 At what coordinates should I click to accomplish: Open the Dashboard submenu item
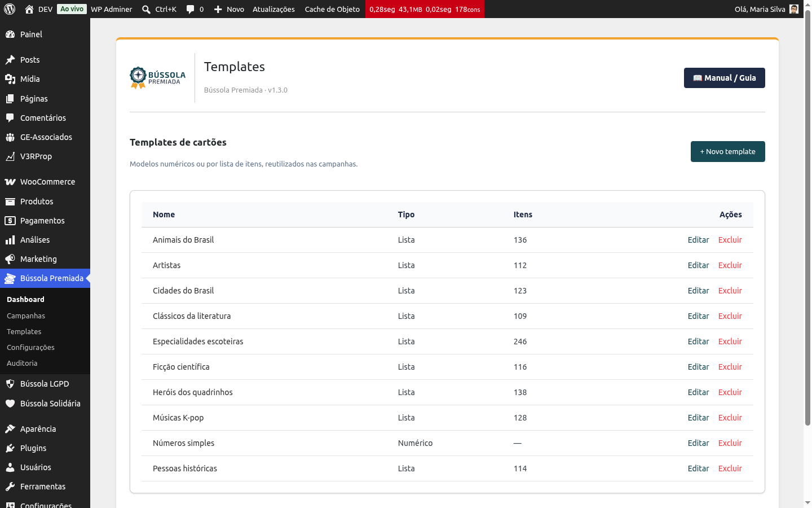coord(25,300)
